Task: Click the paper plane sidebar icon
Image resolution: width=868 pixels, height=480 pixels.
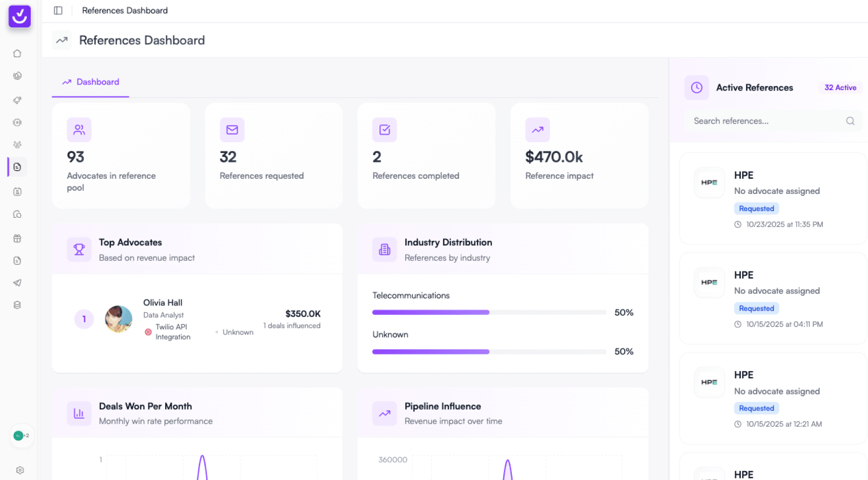Action: (17, 283)
